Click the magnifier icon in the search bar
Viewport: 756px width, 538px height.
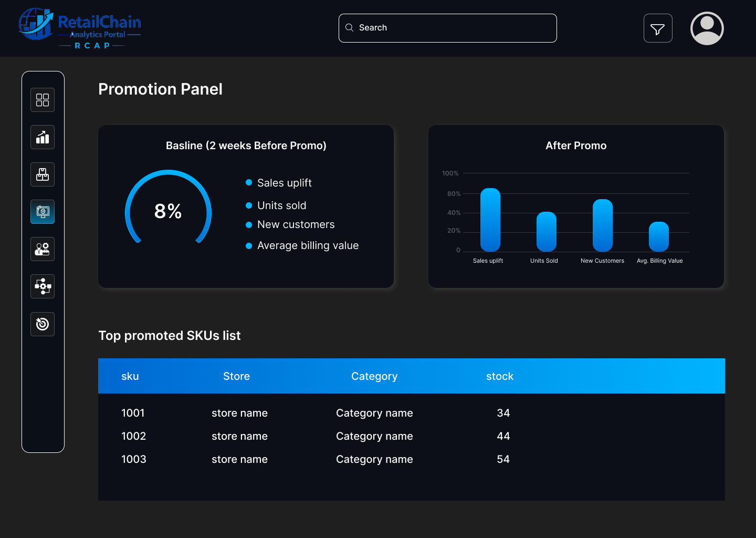(x=350, y=27)
